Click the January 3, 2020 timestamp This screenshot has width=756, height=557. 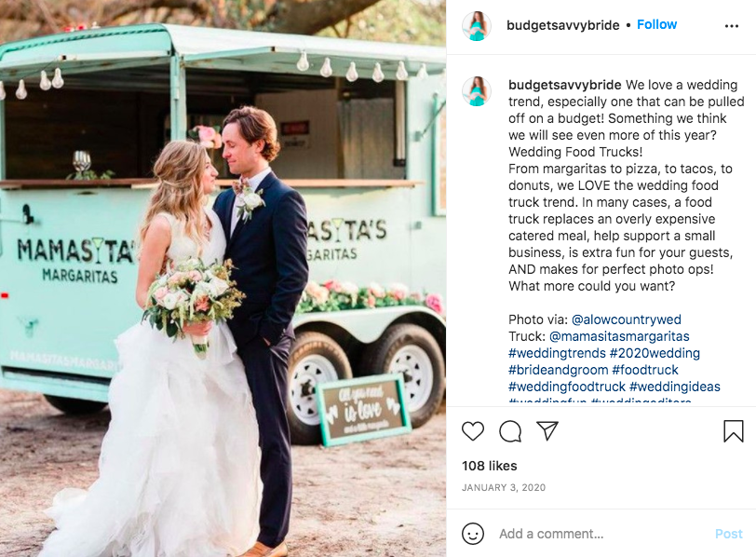coord(504,487)
